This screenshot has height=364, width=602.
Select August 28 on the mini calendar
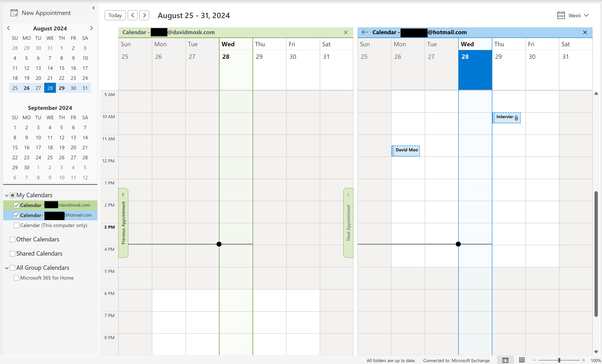coord(50,88)
